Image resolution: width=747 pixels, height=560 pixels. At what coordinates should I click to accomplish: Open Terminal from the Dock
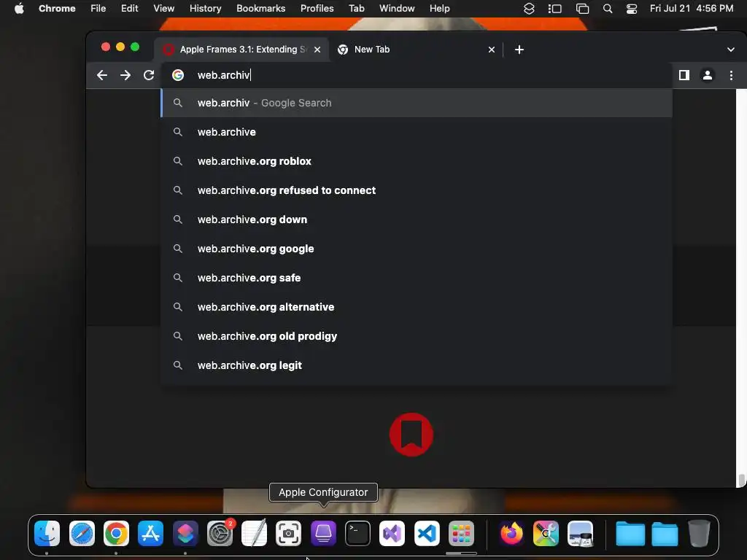click(357, 533)
